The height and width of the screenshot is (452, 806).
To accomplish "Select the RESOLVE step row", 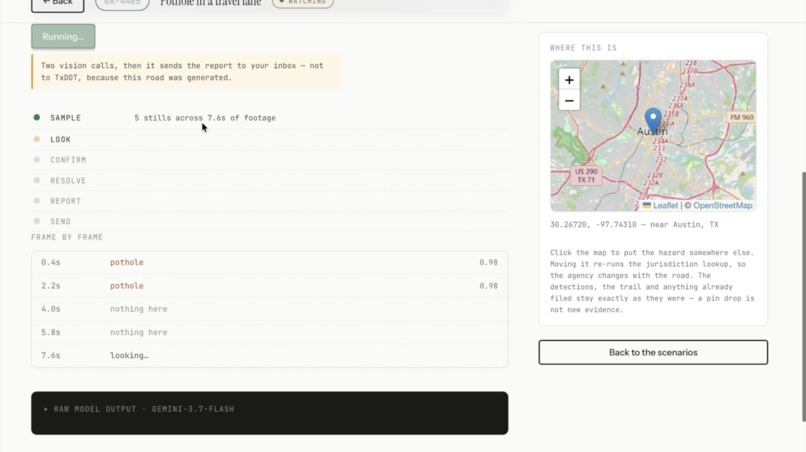I will (269, 180).
